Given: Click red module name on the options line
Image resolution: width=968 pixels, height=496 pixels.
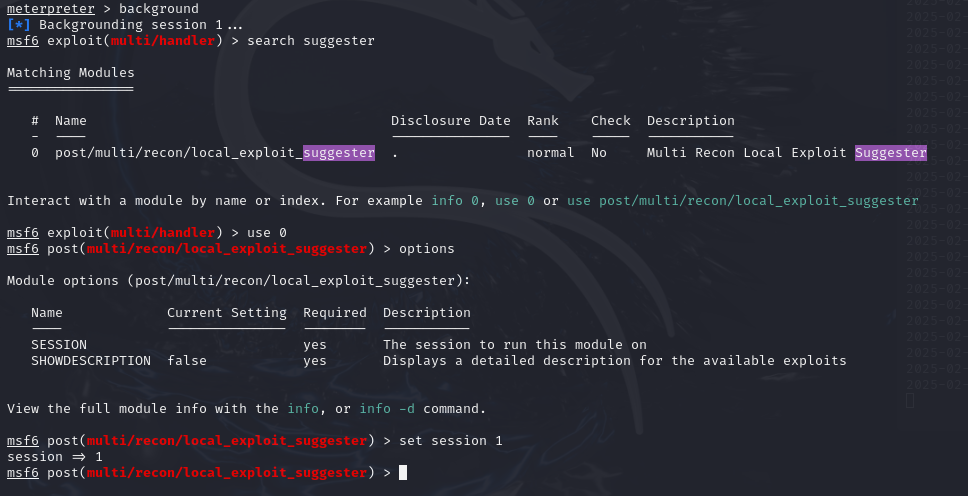Looking at the screenshot, I should coord(227,249).
